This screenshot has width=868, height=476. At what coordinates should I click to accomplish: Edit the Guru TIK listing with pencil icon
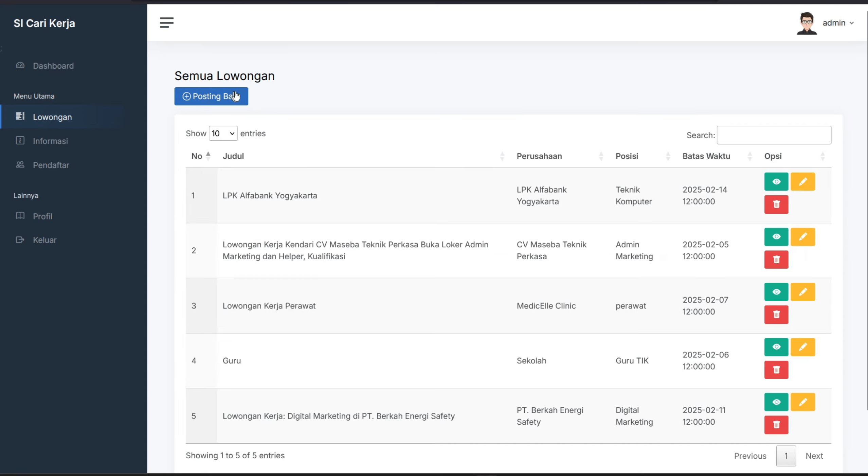pyautogui.click(x=802, y=347)
